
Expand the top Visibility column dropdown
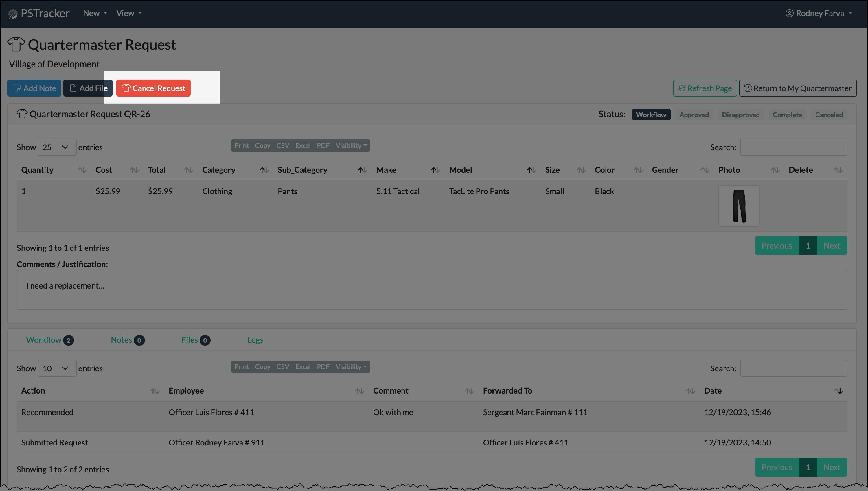(x=351, y=146)
